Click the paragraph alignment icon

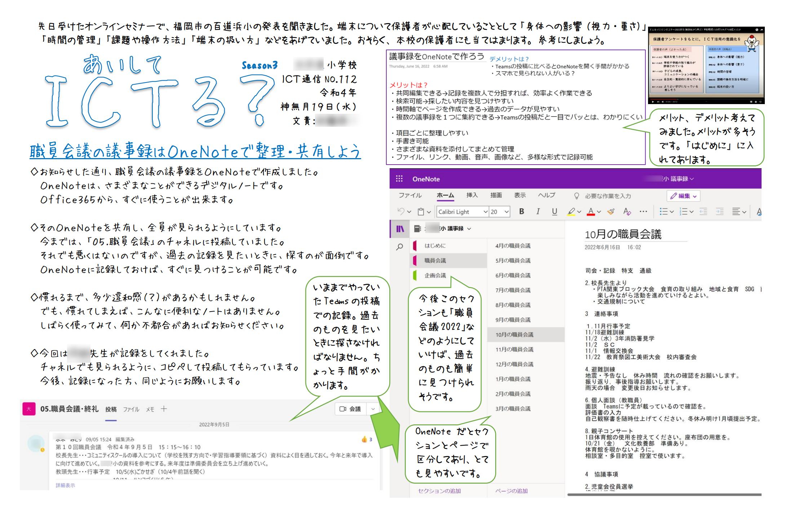(736, 211)
